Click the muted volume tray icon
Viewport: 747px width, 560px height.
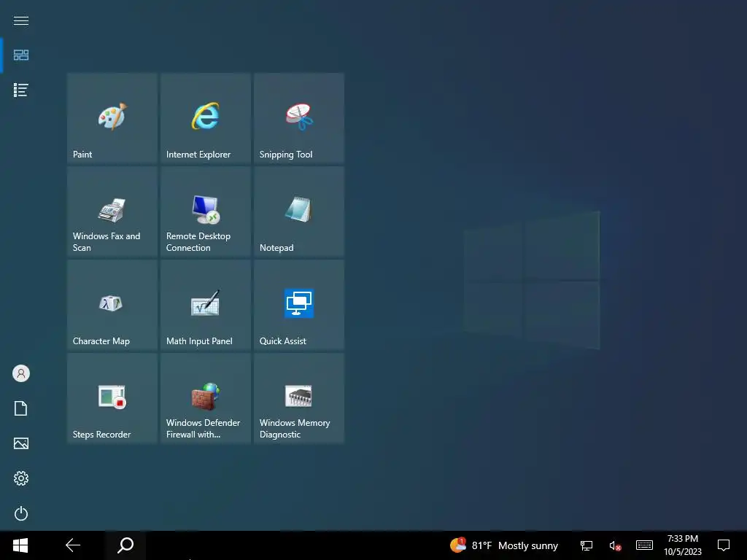[615, 545]
